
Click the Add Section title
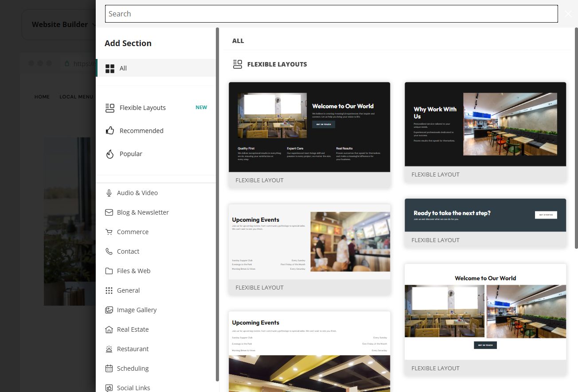[128, 43]
